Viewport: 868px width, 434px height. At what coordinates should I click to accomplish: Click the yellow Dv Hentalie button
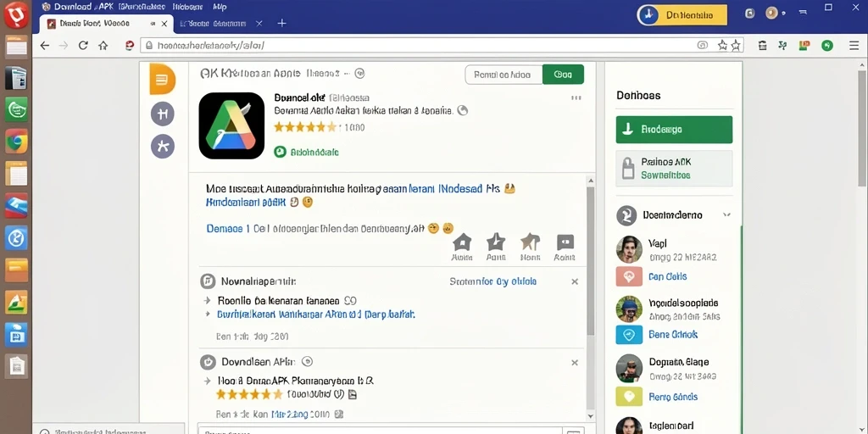pos(682,15)
